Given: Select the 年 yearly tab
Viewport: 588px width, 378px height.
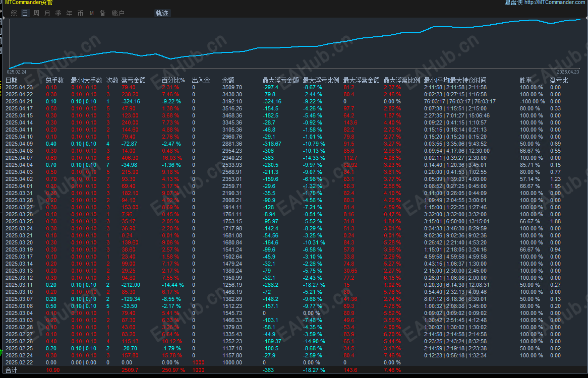Looking at the screenshot, I should [70, 13].
